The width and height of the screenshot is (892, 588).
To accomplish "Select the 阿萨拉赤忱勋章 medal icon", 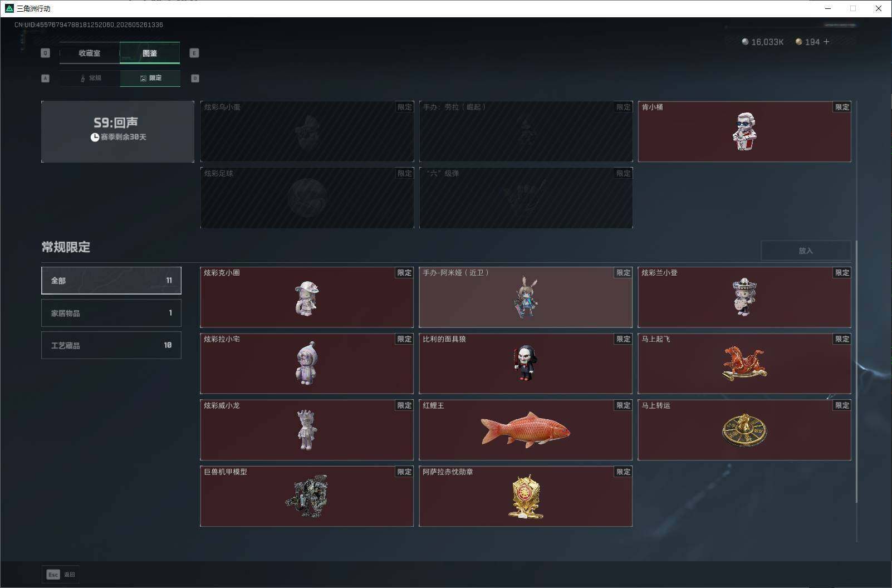I will 525,497.
